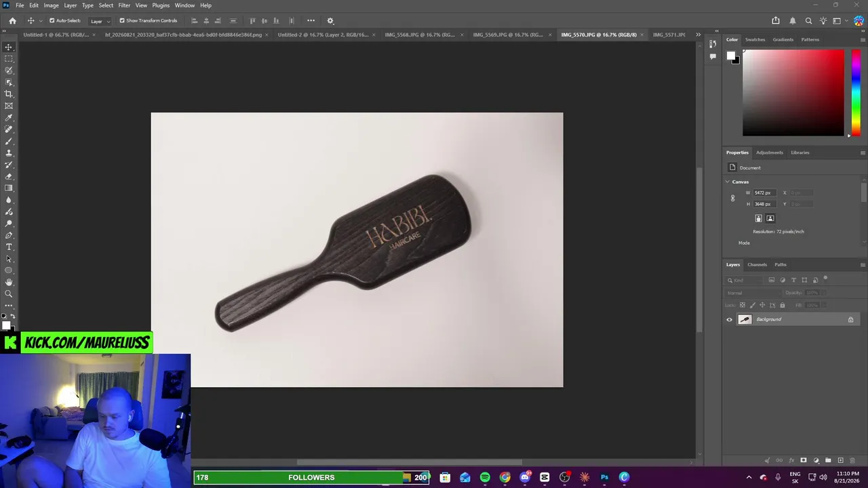
Task: Pick a color in the red color field
Action: [x=793, y=92]
